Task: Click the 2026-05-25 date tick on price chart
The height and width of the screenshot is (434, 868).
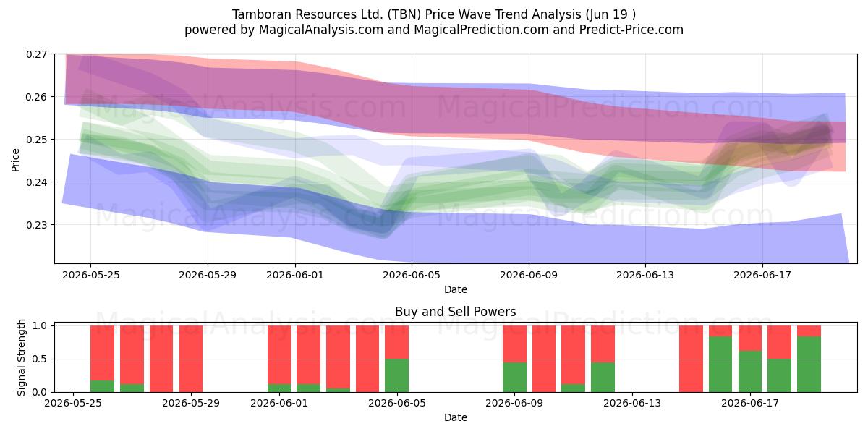Action: [90, 275]
